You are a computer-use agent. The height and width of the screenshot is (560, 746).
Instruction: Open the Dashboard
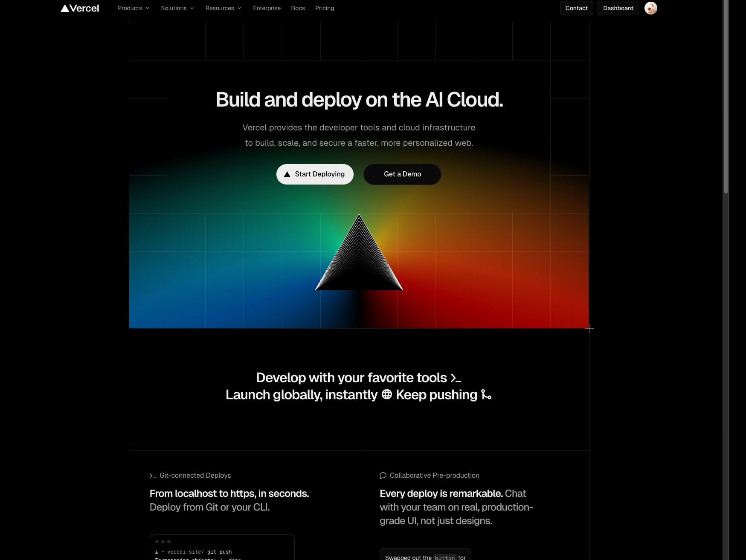click(618, 8)
